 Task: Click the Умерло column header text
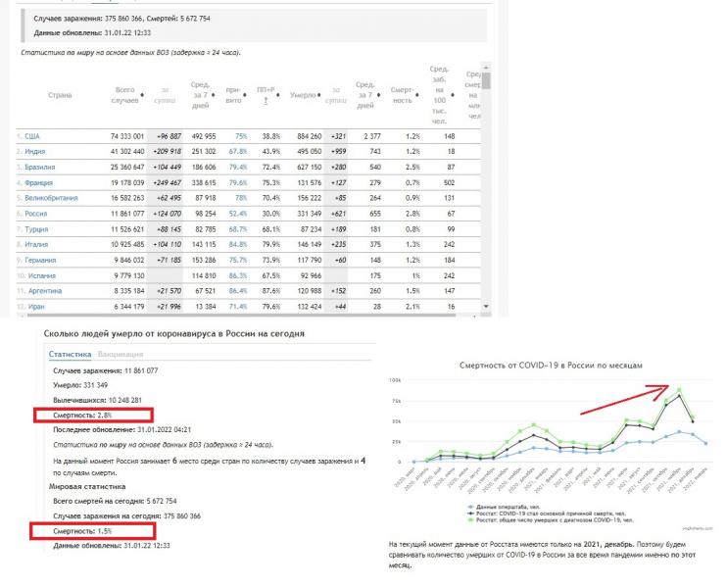tap(303, 95)
